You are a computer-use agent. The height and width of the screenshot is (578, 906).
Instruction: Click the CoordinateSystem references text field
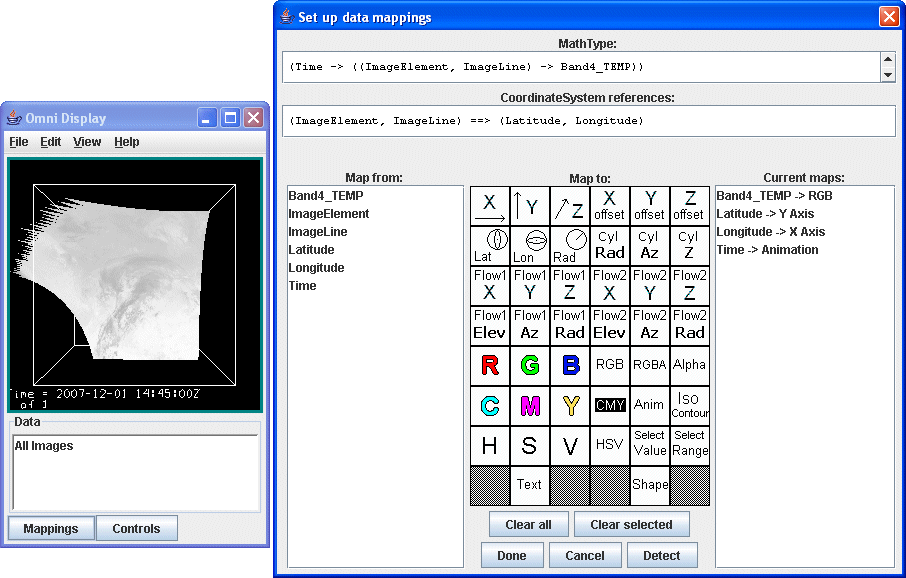(x=588, y=121)
